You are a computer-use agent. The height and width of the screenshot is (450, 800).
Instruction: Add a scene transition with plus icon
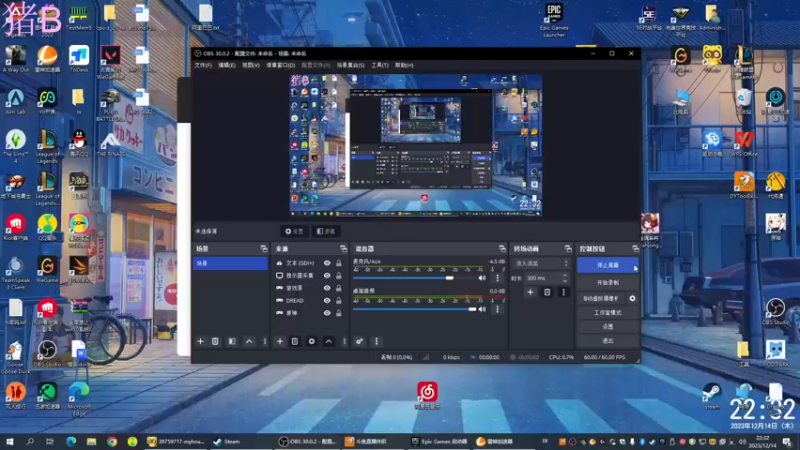coord(530,292)
